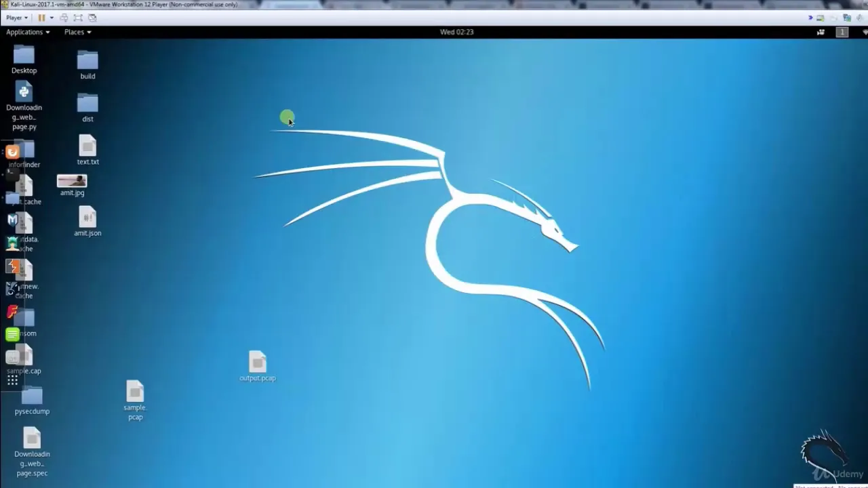Launch Faraday red F icon in dock
868x488 pixels.
coord(12,312)
